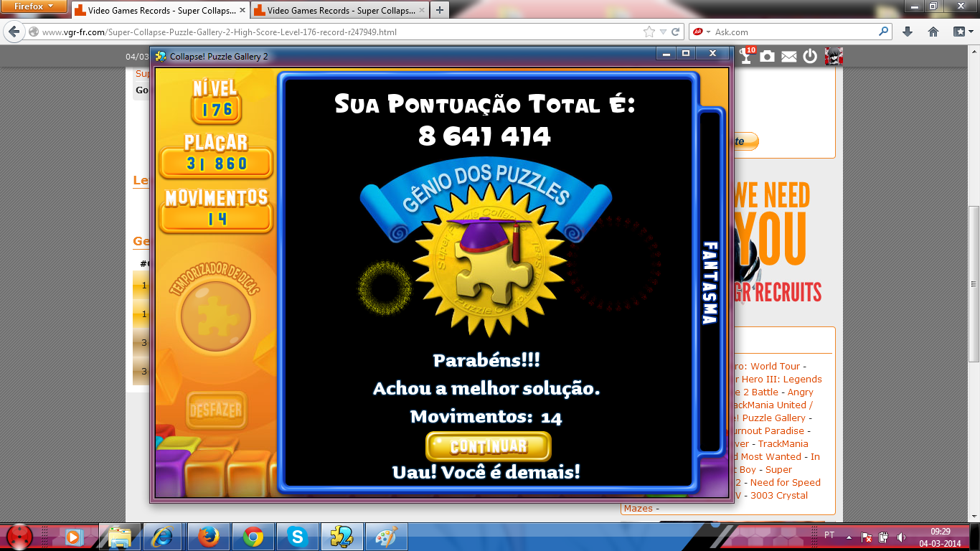Click the camera icon in site header
The width and height of the screenshot is (980, 551).
point(768,57)
